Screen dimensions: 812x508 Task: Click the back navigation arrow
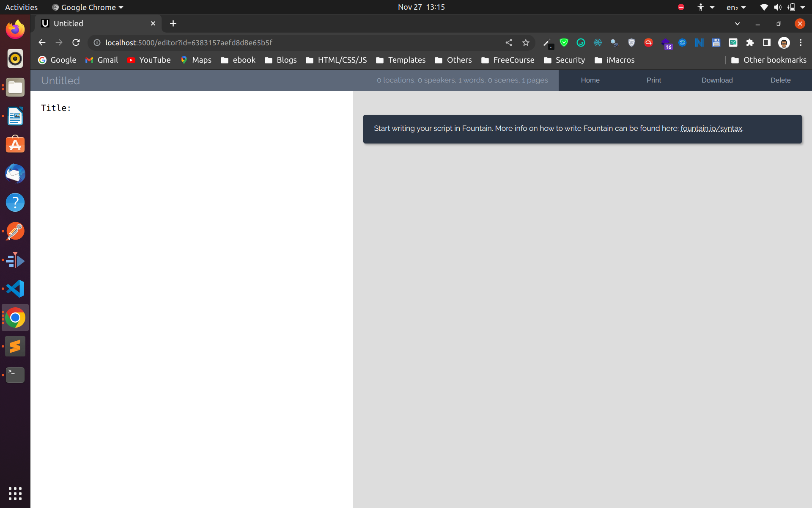tap(42, 42)
